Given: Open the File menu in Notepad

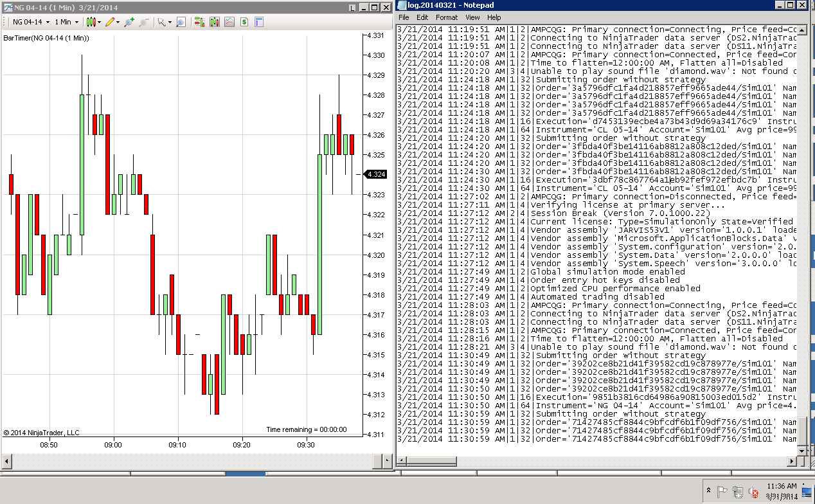Looking at the screenshot, I should [404, 17].
